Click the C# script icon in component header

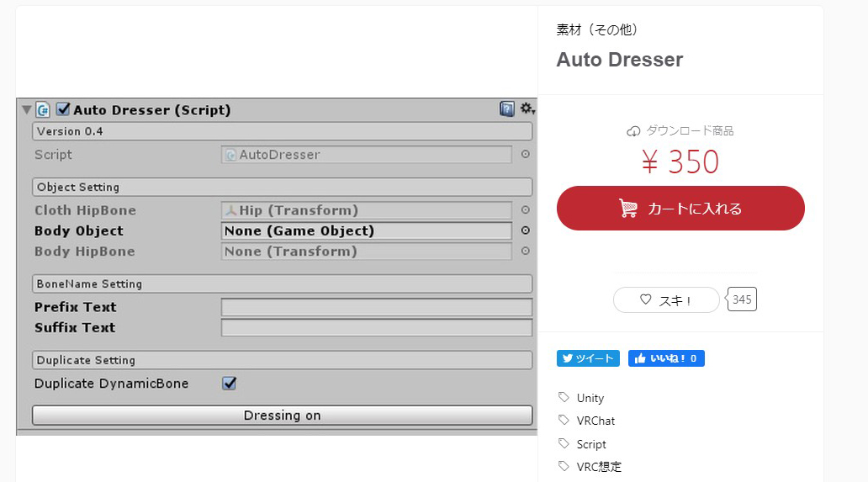43,109
